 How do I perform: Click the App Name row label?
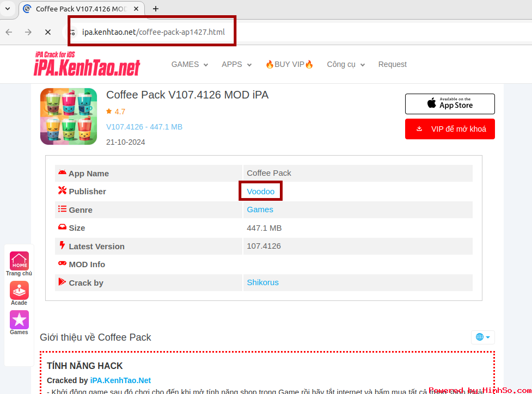point(89,174)
